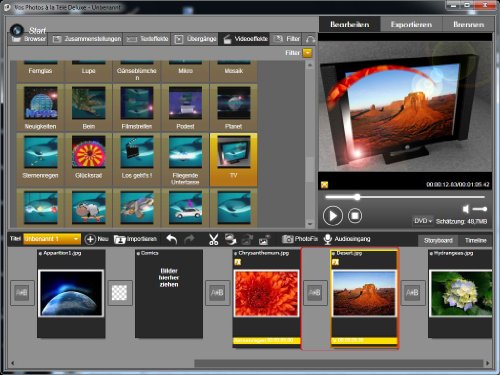Play the preview video
Image resolution: width=500 pixels, height=375 pixels.
[x=332, y=216]
